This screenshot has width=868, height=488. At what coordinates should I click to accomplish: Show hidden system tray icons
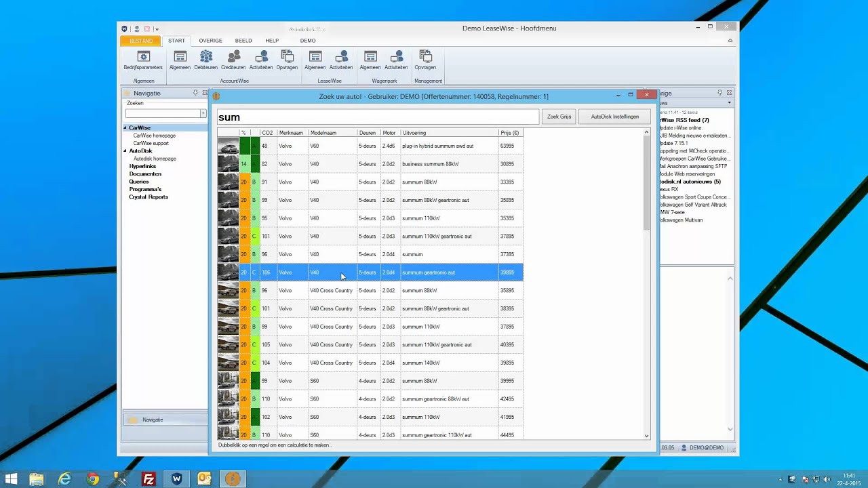click(780, 479)
